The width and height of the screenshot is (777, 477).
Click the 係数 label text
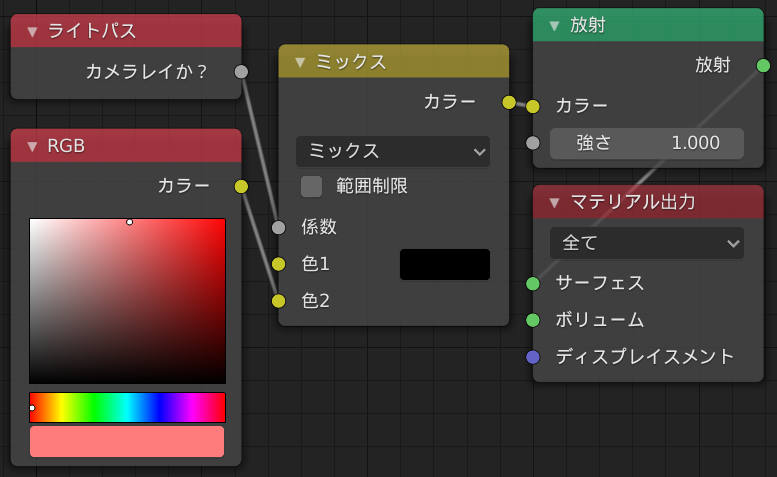pos(319,227)
